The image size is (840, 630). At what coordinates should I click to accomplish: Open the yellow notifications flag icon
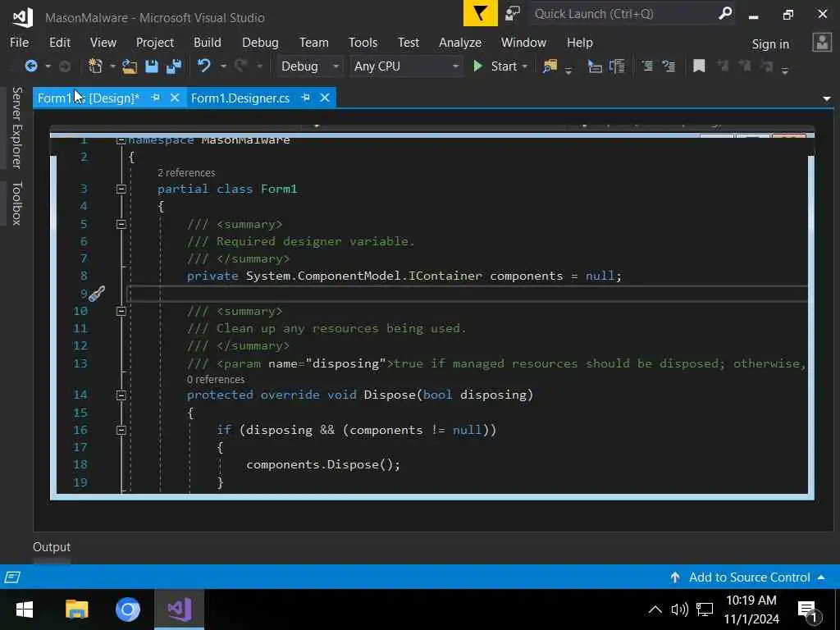[480, 13]
